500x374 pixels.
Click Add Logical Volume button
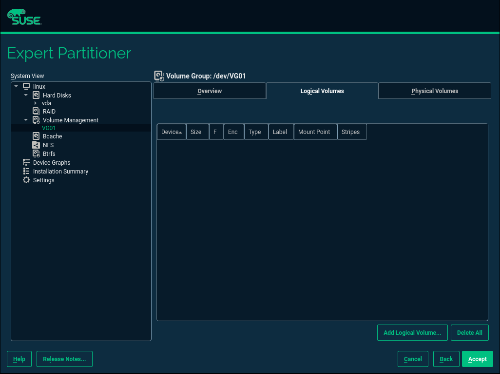pyautogui.click(x=412, y=333)
